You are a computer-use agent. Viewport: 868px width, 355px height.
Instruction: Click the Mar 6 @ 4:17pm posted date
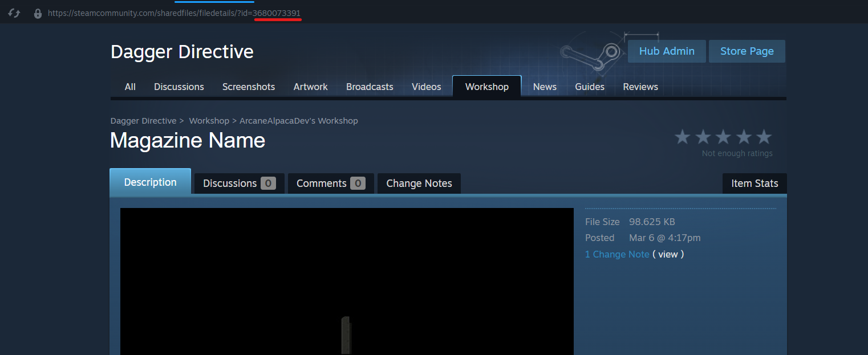point(665,238)
